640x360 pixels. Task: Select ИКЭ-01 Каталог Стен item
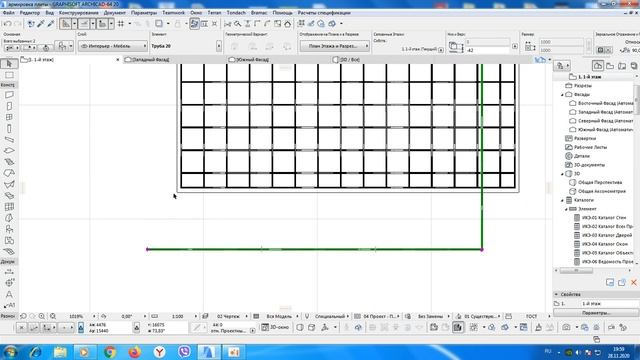click(x=604, y=218)
